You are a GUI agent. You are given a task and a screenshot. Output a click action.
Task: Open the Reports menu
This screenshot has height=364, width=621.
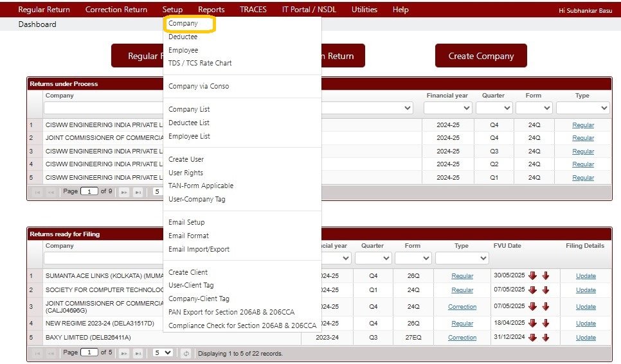[211, 10]
